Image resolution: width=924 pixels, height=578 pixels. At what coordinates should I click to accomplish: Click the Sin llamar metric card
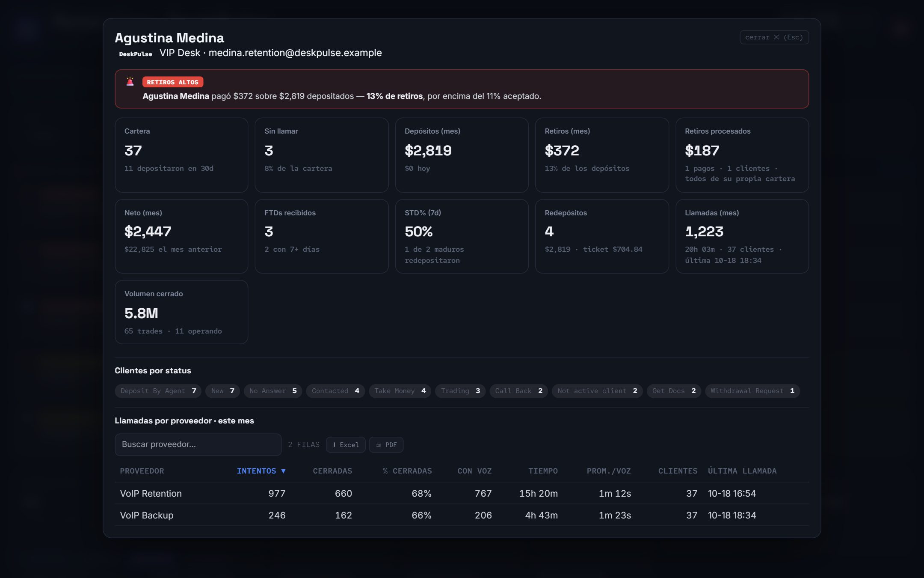(322, 155)
